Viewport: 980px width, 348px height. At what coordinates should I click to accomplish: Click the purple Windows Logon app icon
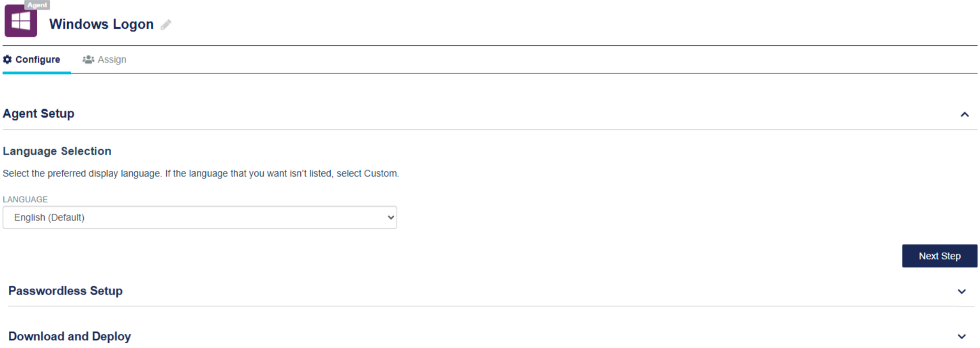click(20, 21)
